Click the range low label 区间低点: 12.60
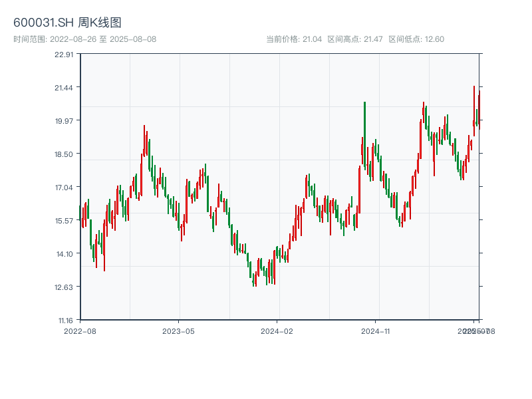Viewport: 532px width, 399px height. click(x=416, y=39)
